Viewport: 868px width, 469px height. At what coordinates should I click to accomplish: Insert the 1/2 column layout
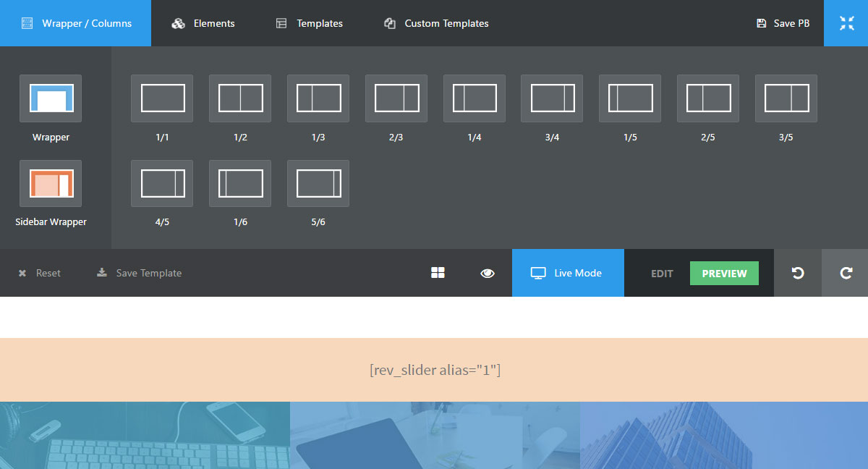pyautogui.click(x=240, y=98)
